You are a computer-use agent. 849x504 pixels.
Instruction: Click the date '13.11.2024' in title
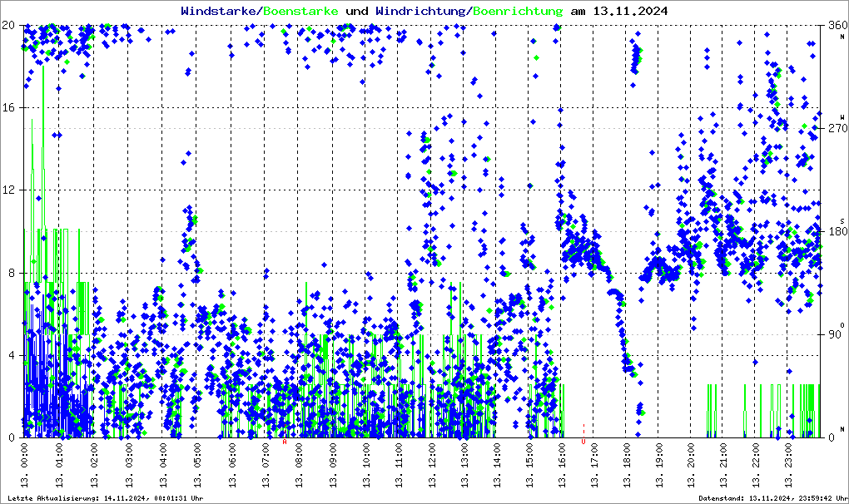click(630, 11)
